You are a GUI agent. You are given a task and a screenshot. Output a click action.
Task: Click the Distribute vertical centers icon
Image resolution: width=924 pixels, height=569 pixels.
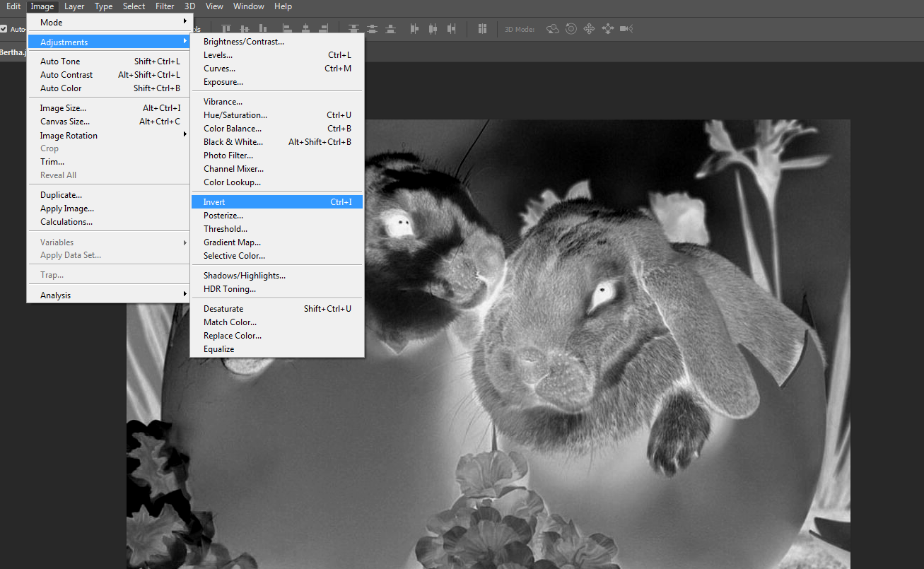pyautogui.click(x=371, y=29)
